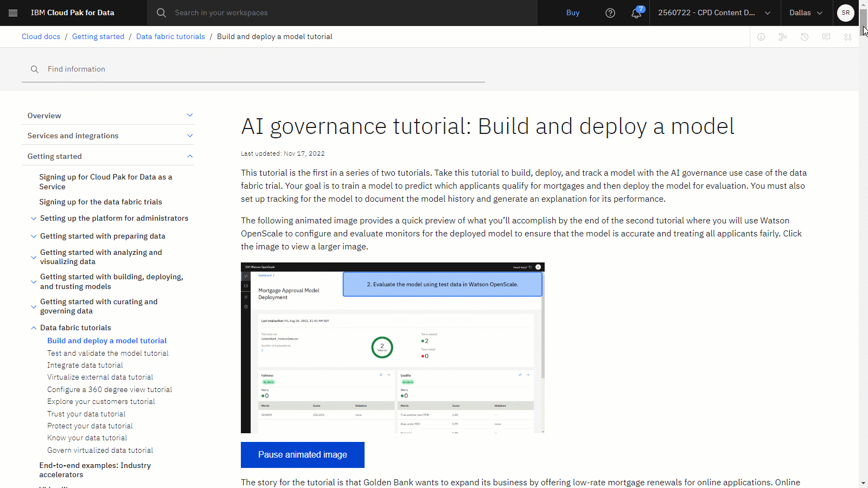
Task: Click the hierarchy chart icon in the page toolbar
Action: 783,37
